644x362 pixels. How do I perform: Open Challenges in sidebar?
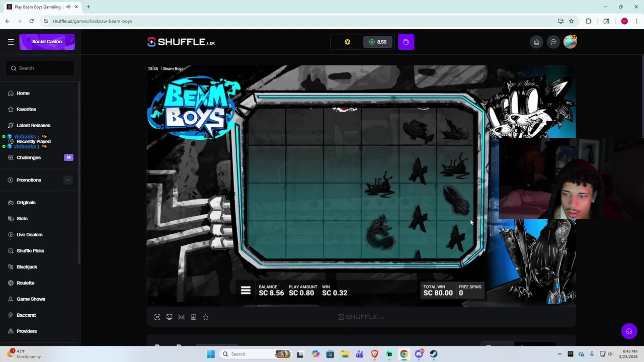coord(29,157)
